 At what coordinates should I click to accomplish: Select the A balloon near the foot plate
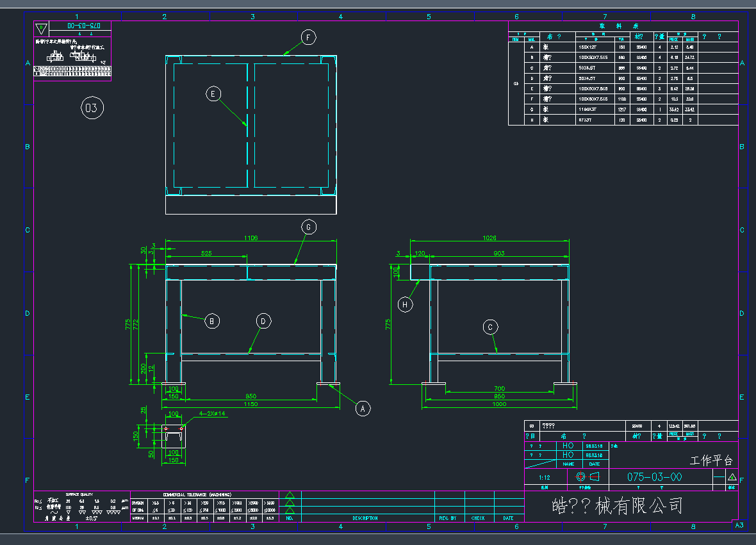[363, 408]
